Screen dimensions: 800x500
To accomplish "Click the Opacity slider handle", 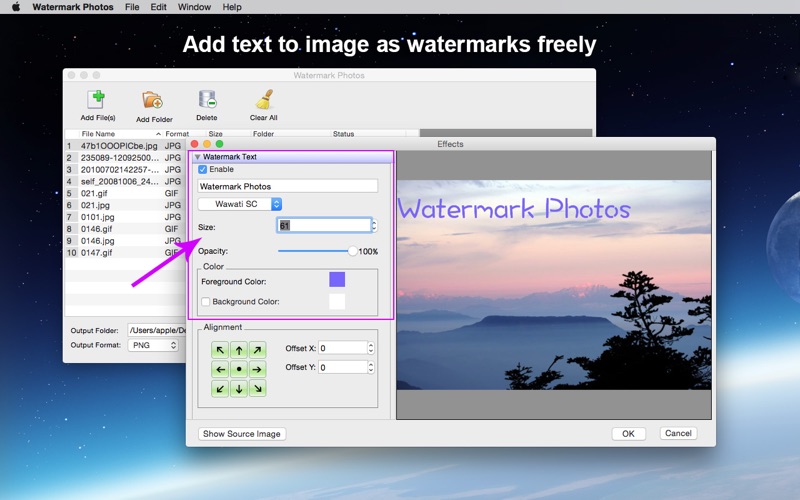I will [353, 251].
